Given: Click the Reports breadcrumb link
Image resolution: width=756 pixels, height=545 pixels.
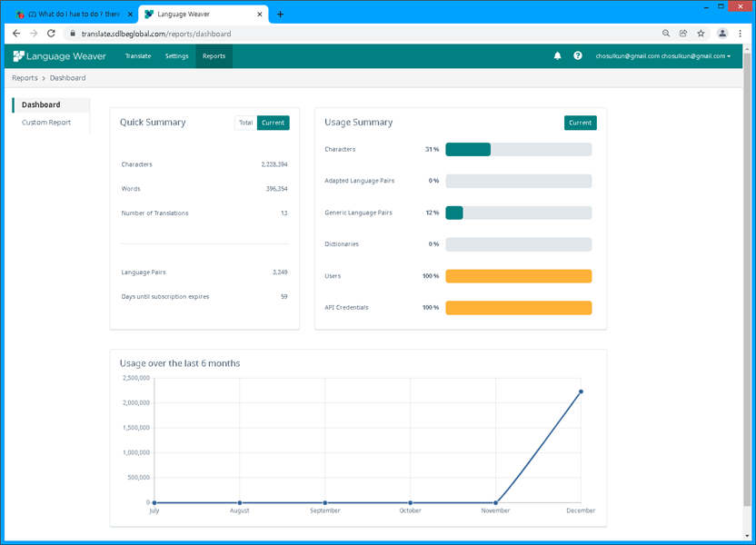Looking at the screenshot, I should tap(24, 78).
